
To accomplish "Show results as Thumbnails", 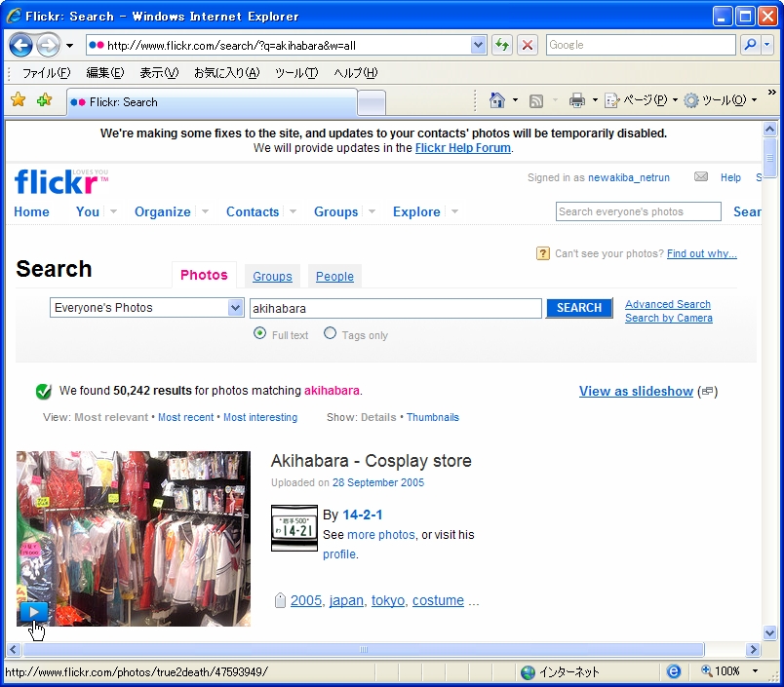I will point(433,417).
